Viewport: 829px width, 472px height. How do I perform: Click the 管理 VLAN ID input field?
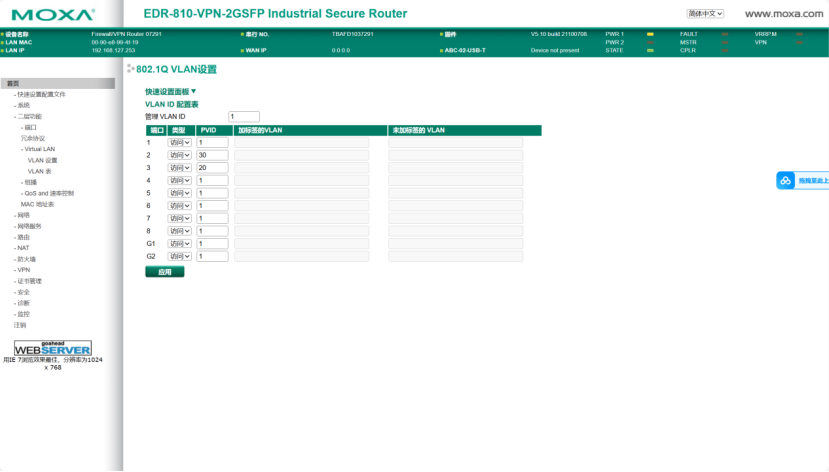click(x=244, y=117)
